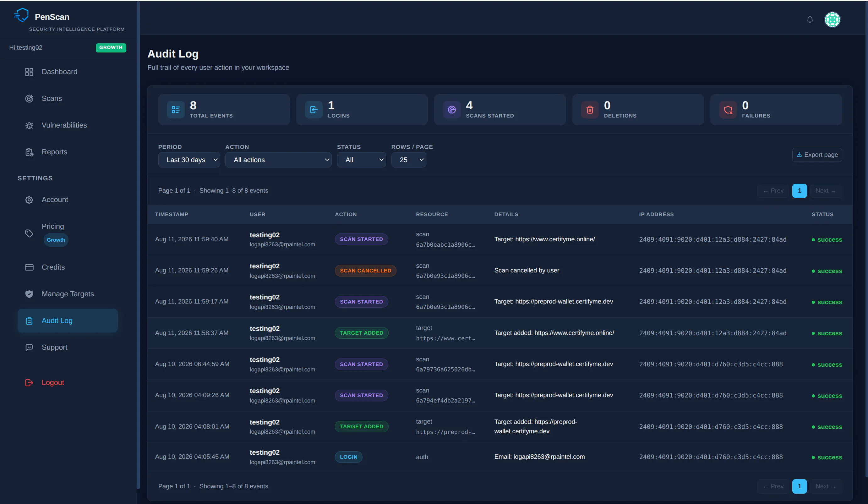Click bottom page number 1 button
868x504 pixels.
point(800,486)
